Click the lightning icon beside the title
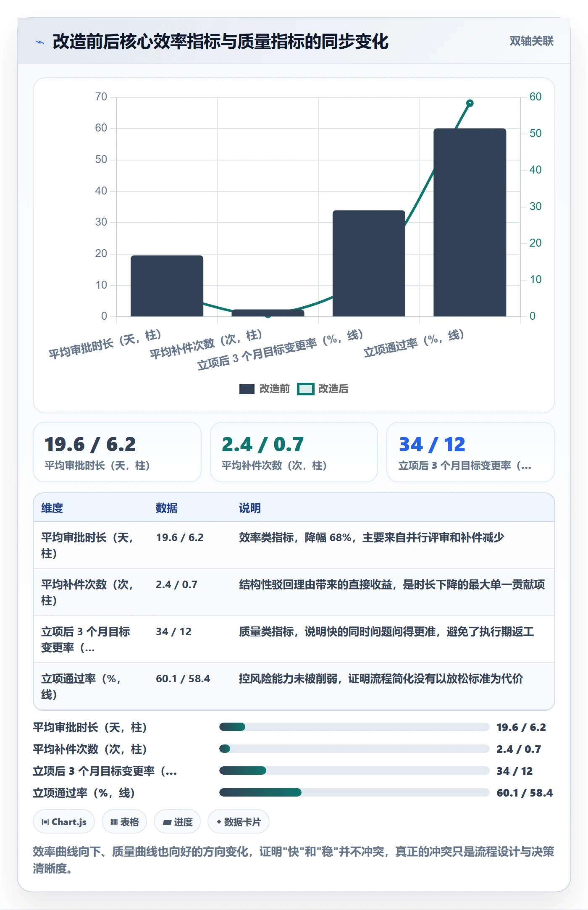This screenshot has width=588, height=910. [40, 42]
